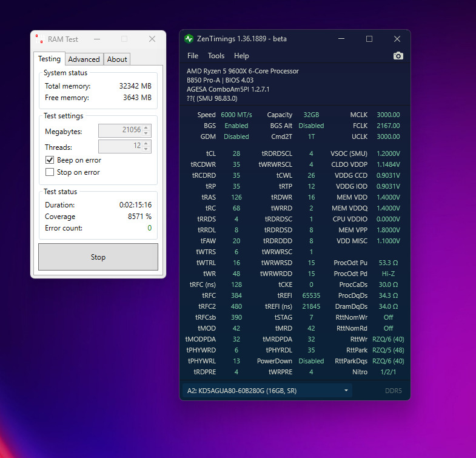Stop the running RAM test
This screenshot has width=476, height=458.
click(98, 257)
